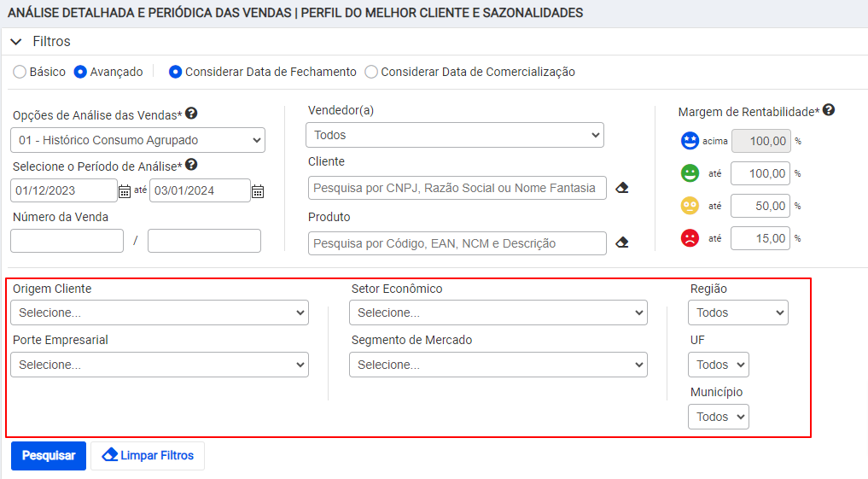The image size is (868, 479).
Task: Clear Produto field with eraser icon
Action: [x=622, y=242]
